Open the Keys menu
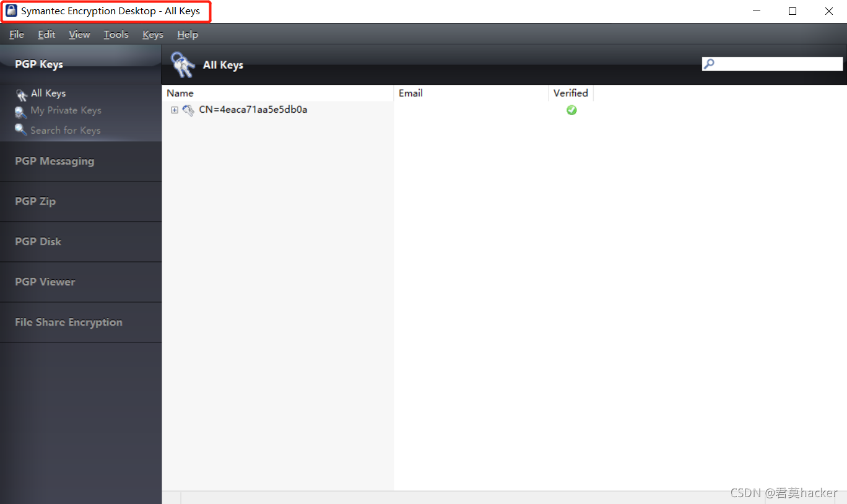 coord(153,34)
